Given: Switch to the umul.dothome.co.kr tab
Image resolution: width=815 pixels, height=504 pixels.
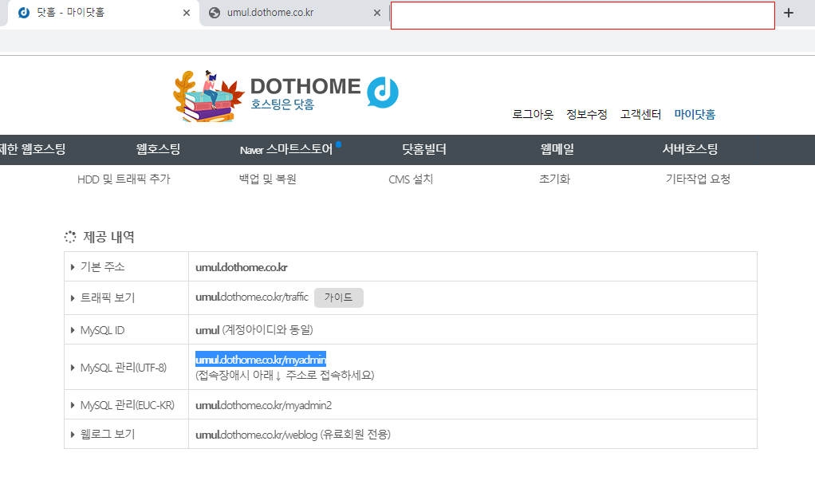Looking at the screenshot, I should click(x=295, y=13).
